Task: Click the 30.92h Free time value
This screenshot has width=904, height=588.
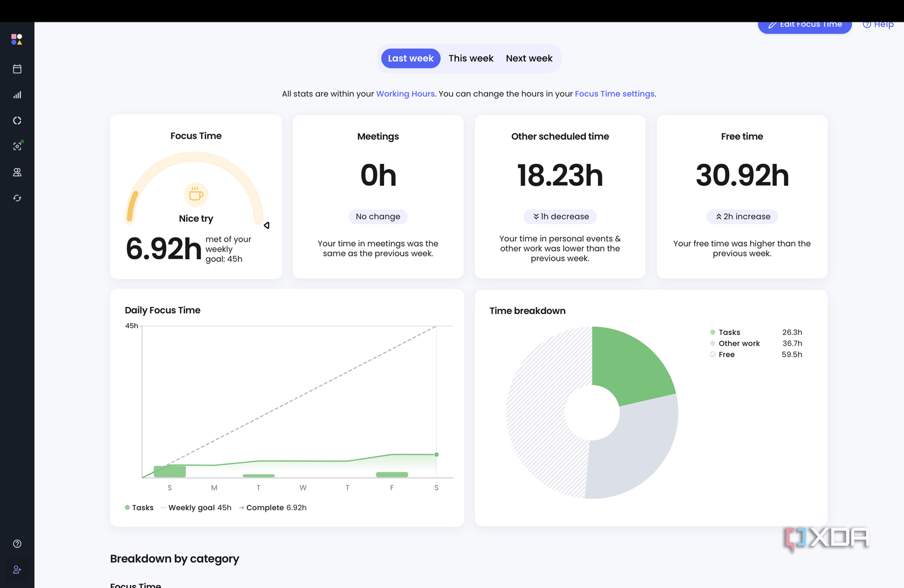Action: coord(742,176)
